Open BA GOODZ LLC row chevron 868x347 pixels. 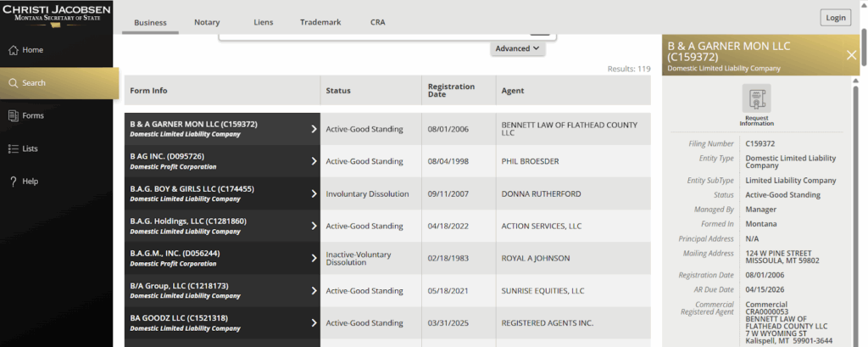pyautogui.click(x=314, y=323)
